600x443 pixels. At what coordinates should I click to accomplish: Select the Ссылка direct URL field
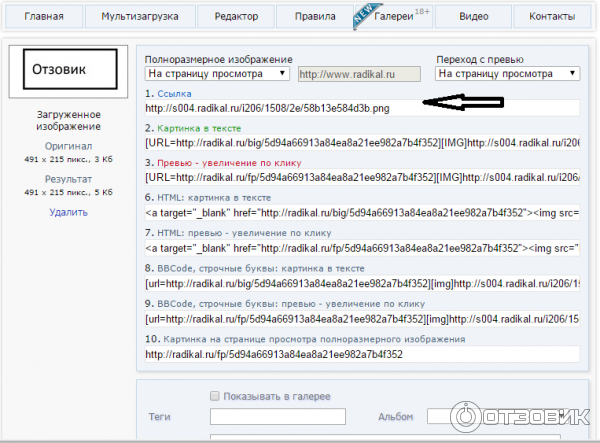click(x=360, y=108)
